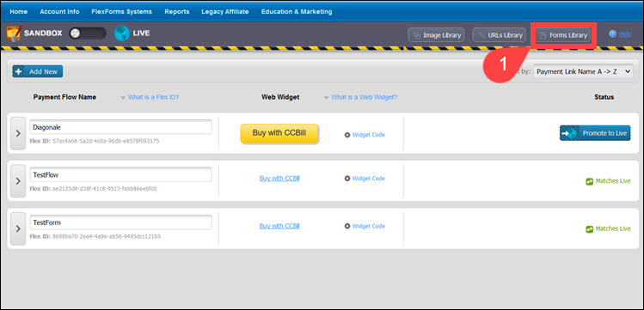The height and width of the screenshot is (310, 644).
Task: Expand What is a Flex ID? info
Action: (x=150, y=97)
